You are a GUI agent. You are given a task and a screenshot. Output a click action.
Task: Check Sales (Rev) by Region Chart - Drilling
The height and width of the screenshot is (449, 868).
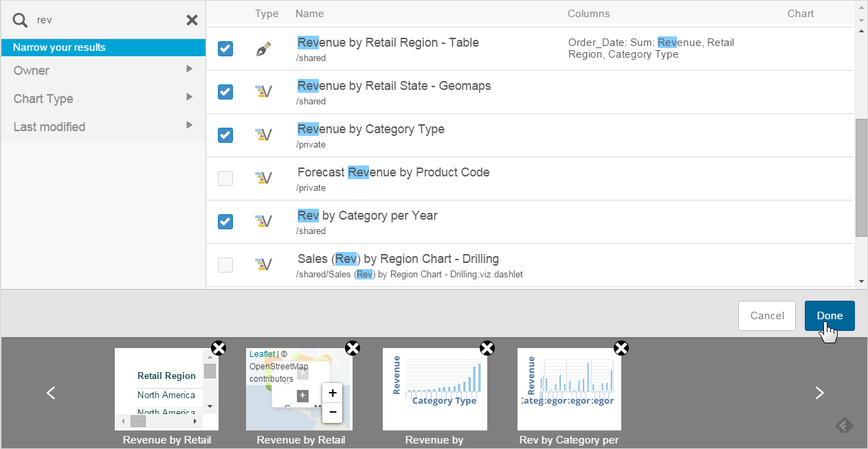(x=225, y=265)
